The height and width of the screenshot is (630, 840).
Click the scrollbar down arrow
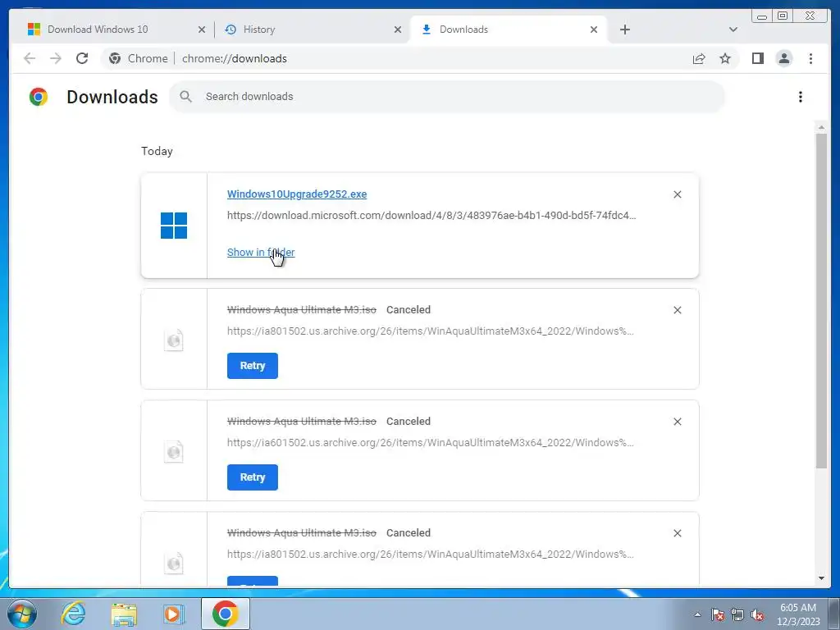821,578
